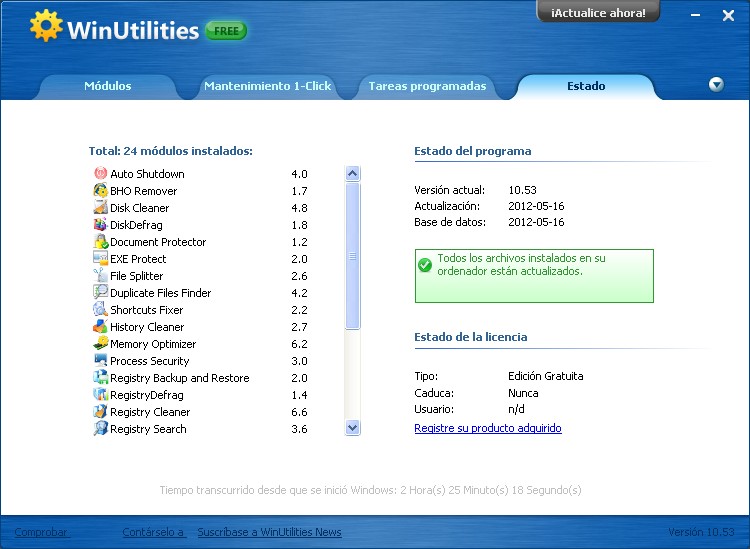Click the Memory Optimizer icon
The height and width of the screenshot is (549, 750).
(100, 343)
